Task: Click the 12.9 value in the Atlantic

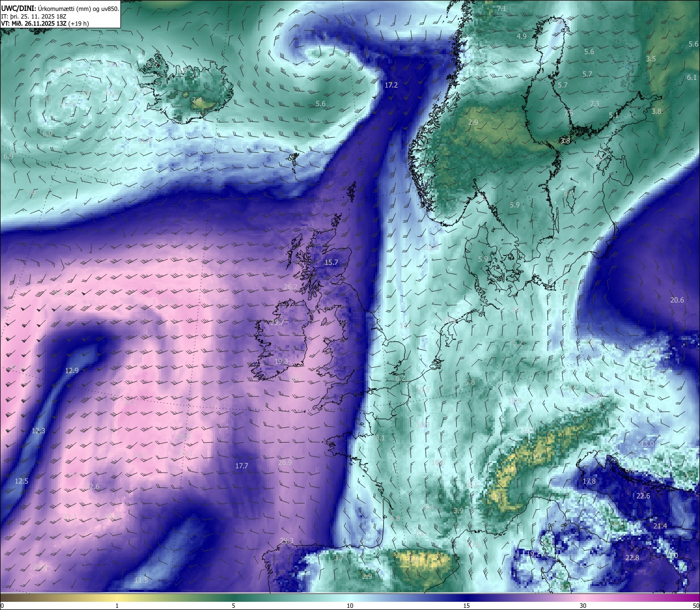Action: (72, 370)
